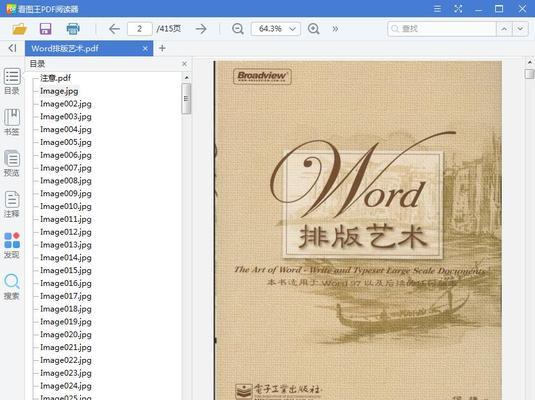Click the search text field
This screenshot has width=535, height=400.
pyautogui.click(x=442, y=29)
